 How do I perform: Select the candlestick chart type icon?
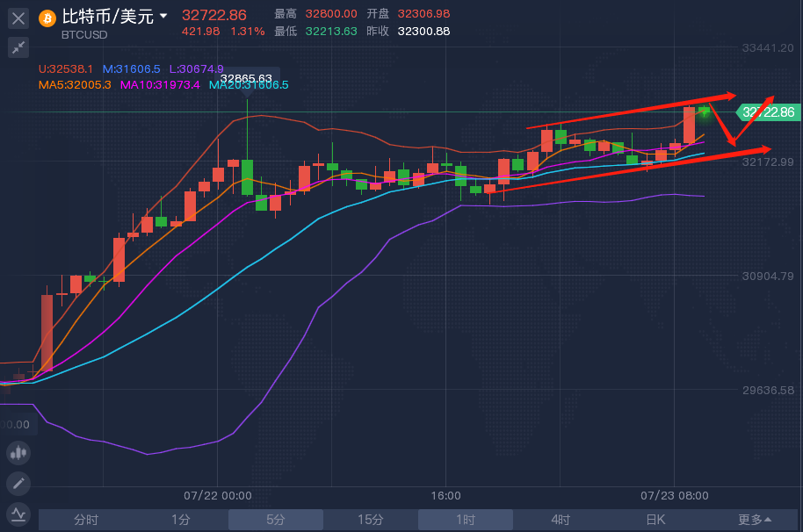(18, 453)
